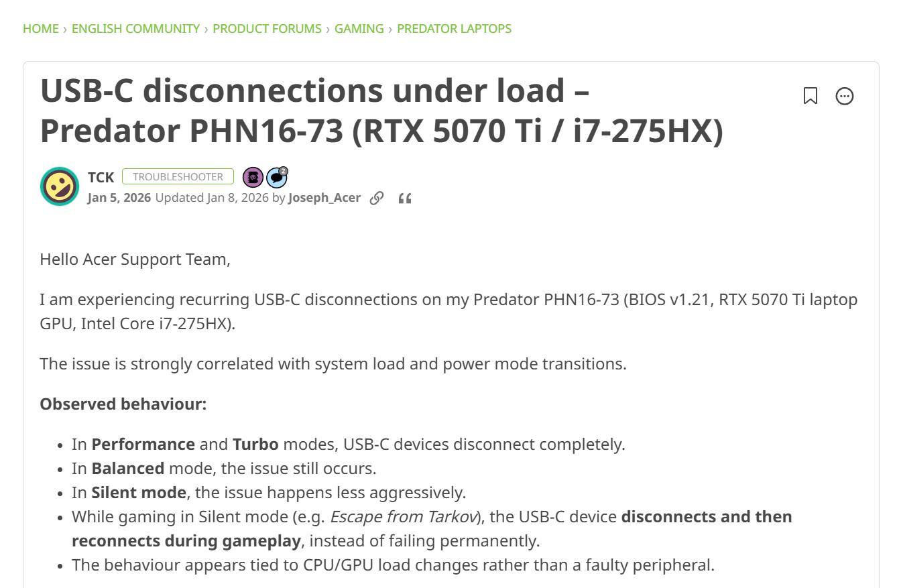Image resolution: width=897 pixels, height=588 pixels.
Task: Click the author name TCK
Action: (100, 176)
